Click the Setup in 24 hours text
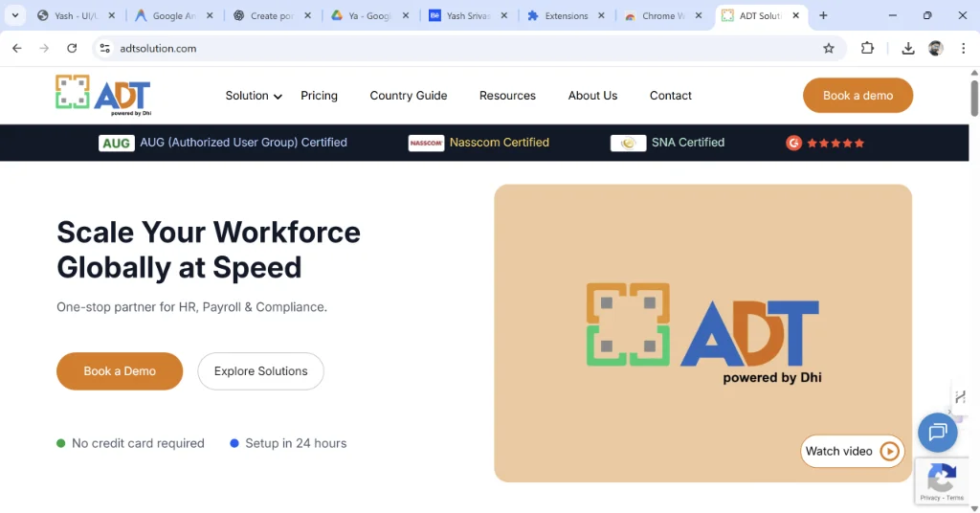The image size is (980, 513). coord(296,443)
